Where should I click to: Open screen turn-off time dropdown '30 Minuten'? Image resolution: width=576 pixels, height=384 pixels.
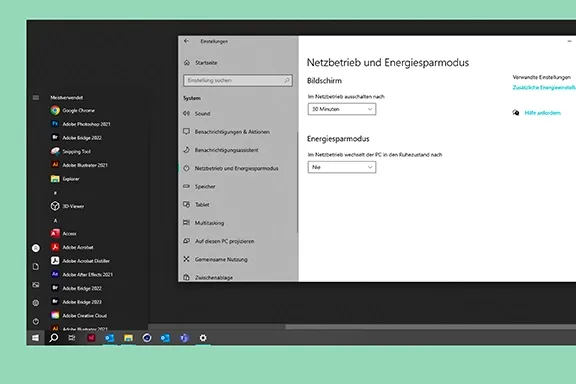coord(342,109)
